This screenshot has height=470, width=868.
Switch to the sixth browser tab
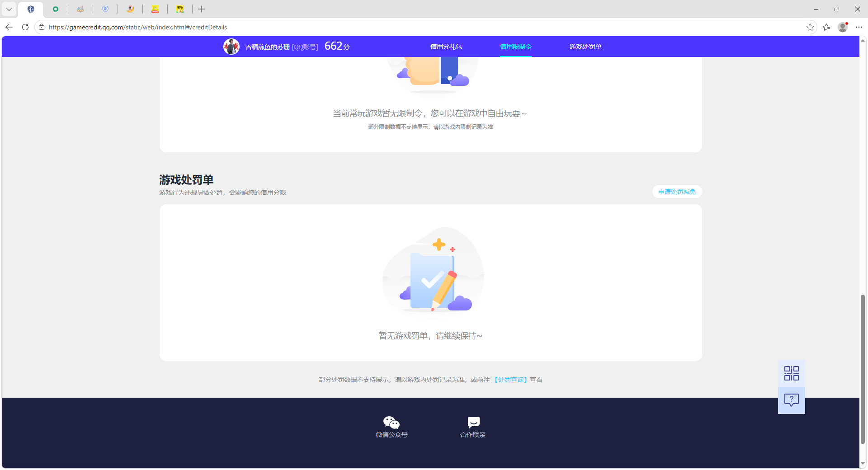tap(155, 9)
